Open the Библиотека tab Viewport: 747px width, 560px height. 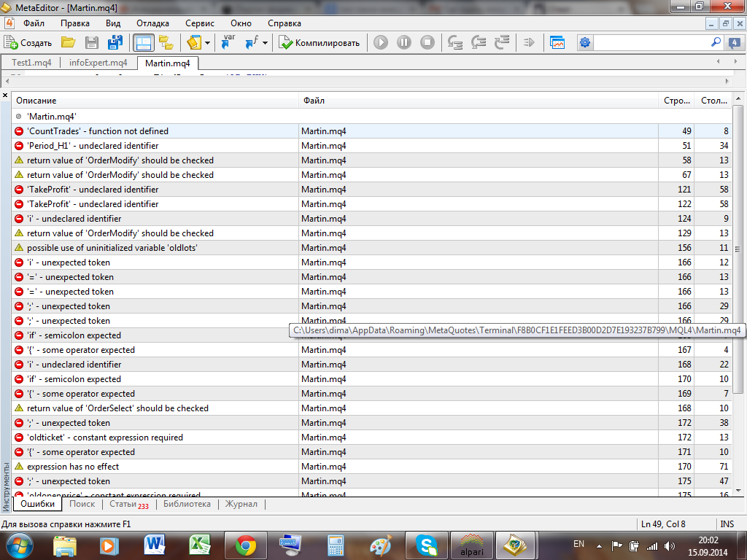coord(187,504)
